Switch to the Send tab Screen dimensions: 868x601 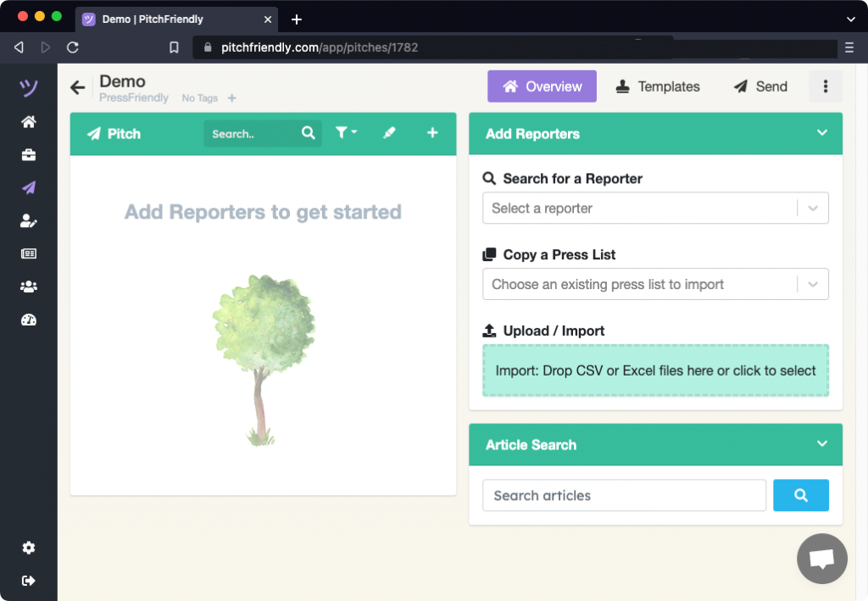[760, 86]
